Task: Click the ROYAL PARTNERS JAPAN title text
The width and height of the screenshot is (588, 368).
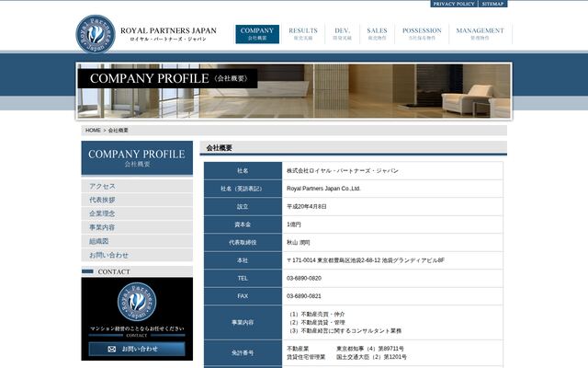Action: (168, 30)
